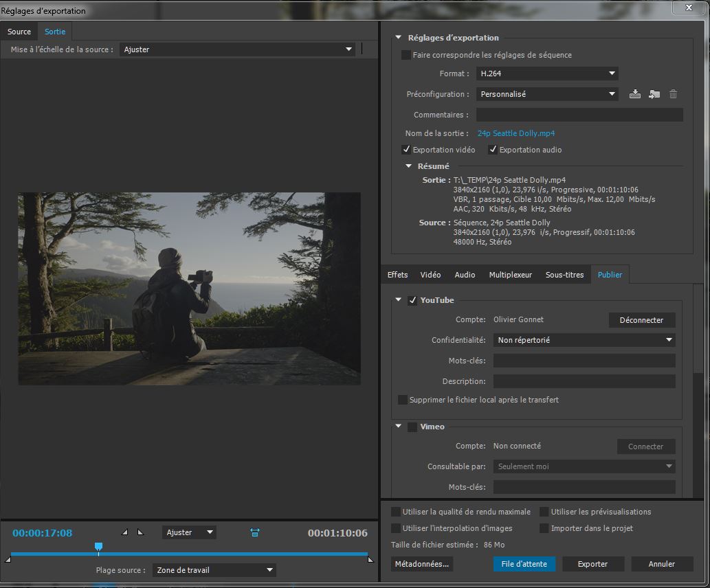Viewport: 710px width, 588px height.
Task: Click the delete preset trash icon
Action: 674,94
